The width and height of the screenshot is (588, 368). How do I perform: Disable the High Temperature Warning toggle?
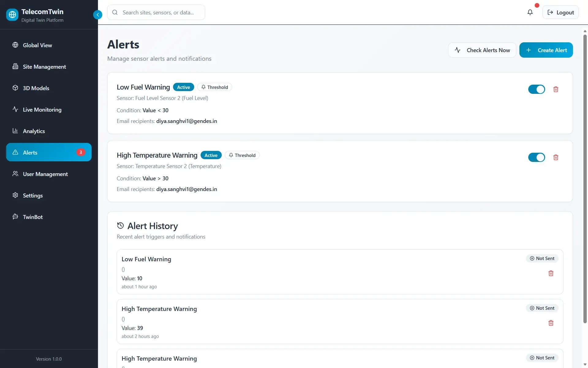pyautogui.click(x=536, y=157)
